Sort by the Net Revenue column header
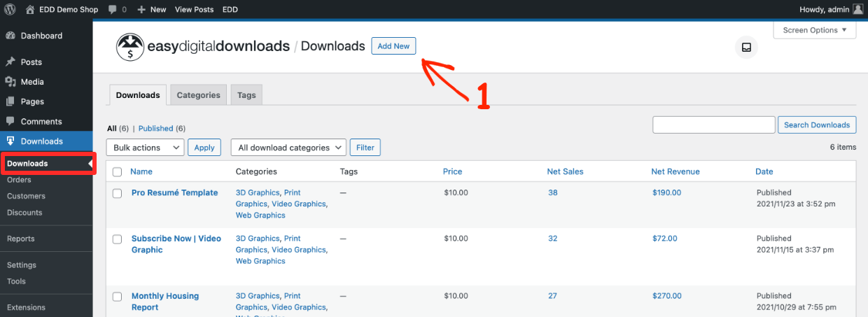868x317 pixels. pyautogui.click(x=675, y=171)
